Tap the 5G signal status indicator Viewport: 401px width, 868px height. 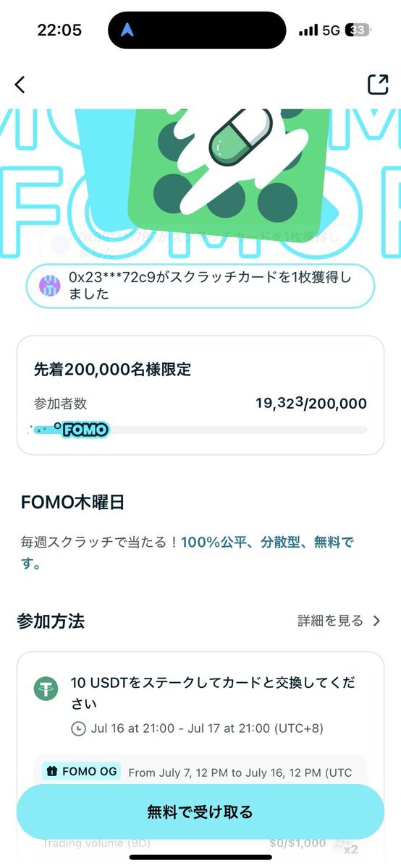(x=330, y=30)
